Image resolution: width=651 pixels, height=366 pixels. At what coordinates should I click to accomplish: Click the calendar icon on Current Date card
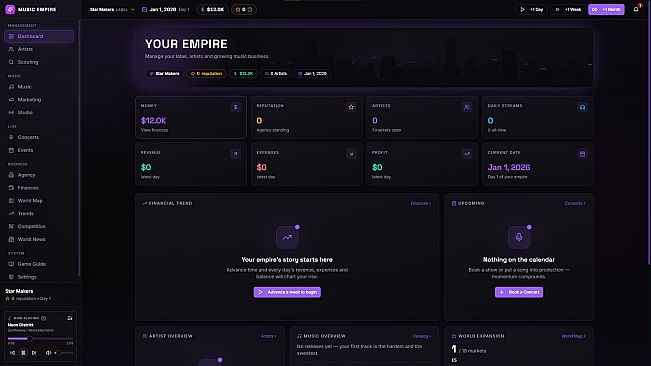pos(582,154)
